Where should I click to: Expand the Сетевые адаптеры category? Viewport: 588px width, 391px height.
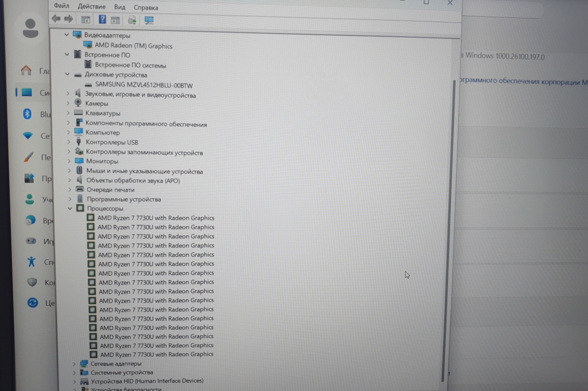[74, 363]
